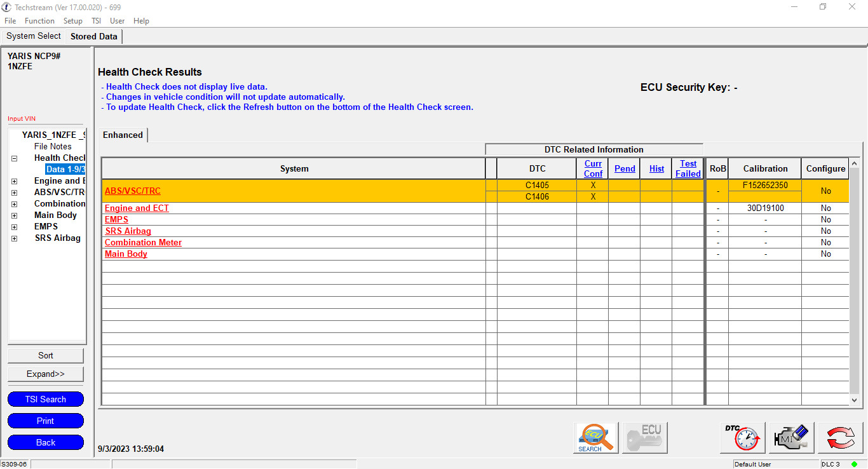Select the highlighted Data 1-9/3 tree item
Image resolution: width=868 pixels, height=469 pixels.
(65, 169)
